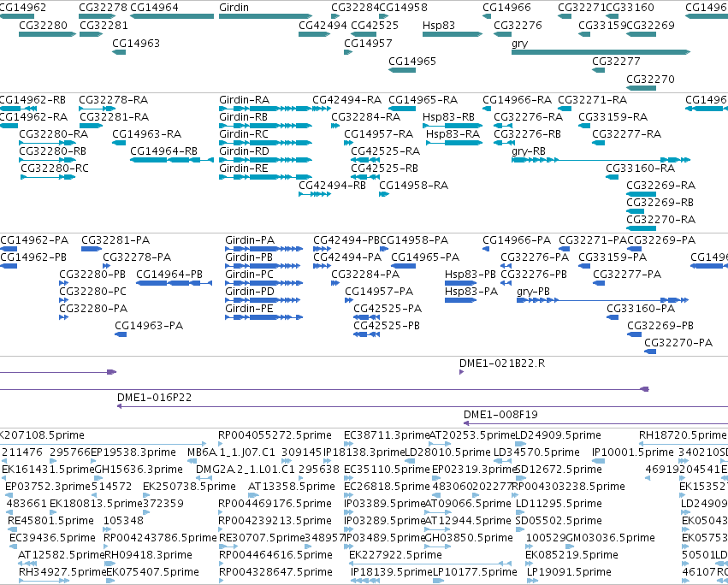Select transcript gry-RB
Screen dimensions: 728x585
tap(601, 160)
